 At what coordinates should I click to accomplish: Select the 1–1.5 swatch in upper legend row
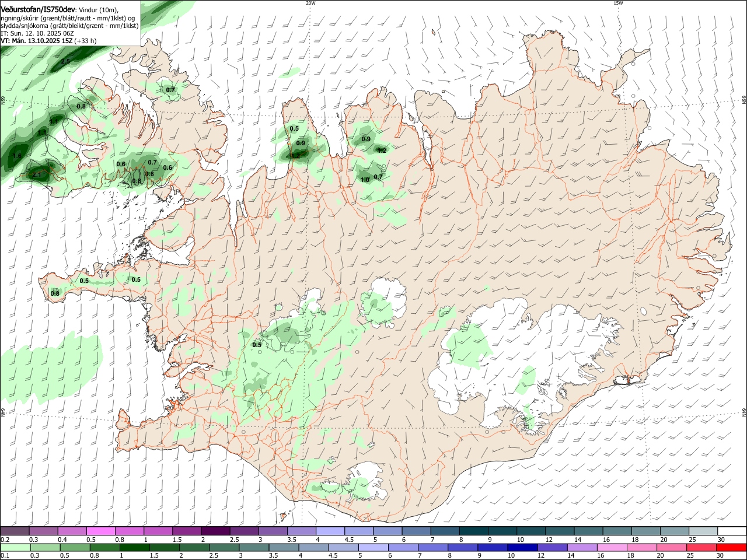(158, 531)
